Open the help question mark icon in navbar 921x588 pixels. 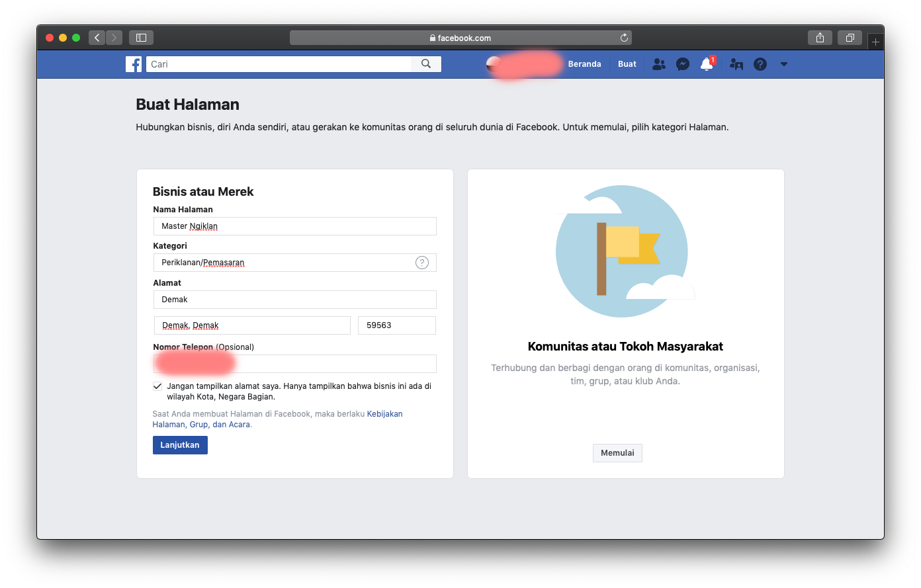[x=760, y=64]
